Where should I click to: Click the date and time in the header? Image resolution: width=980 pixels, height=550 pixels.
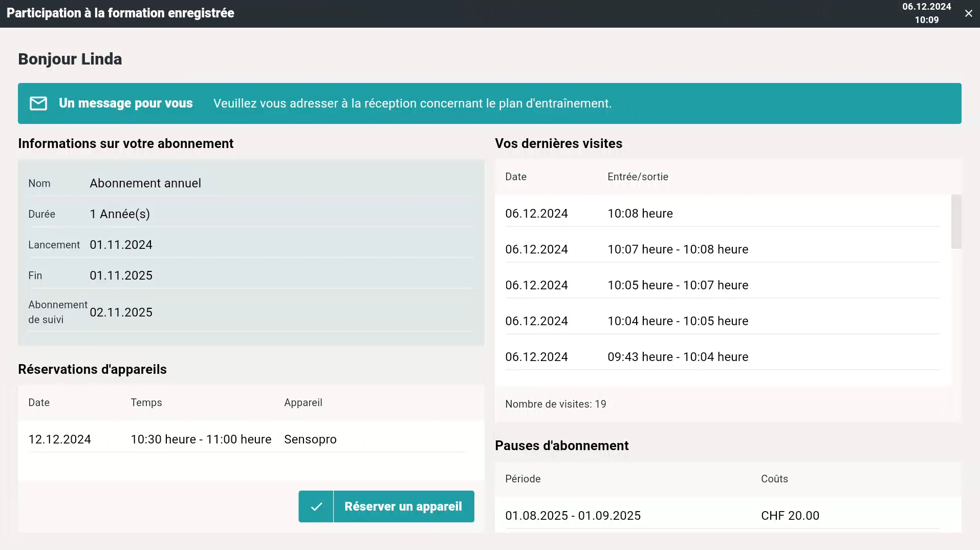click(926, 13)
